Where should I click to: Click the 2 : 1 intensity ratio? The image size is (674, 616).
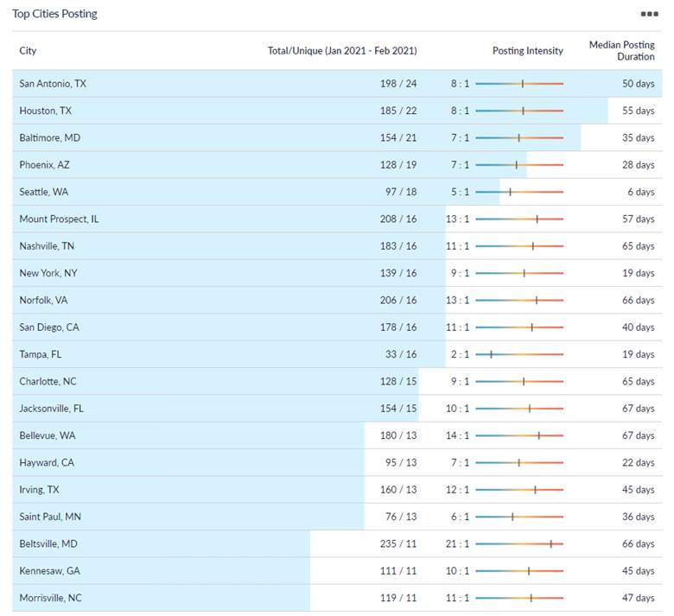click(460, 354)
